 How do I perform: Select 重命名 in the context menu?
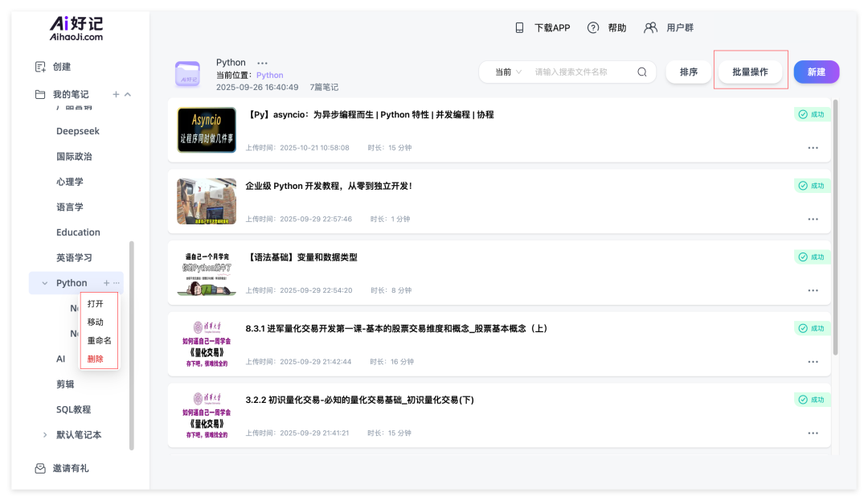[98, 339]
